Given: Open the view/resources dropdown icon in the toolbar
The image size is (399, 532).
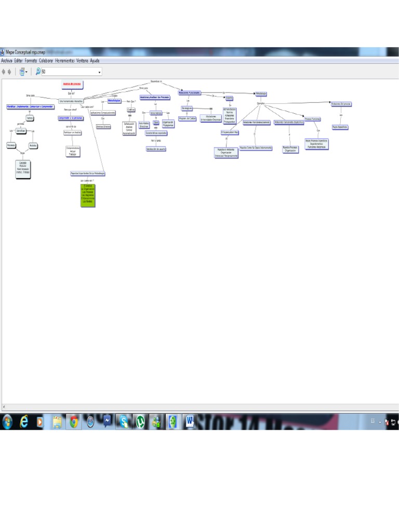Looking at the screenshot, I should (23, 72).
